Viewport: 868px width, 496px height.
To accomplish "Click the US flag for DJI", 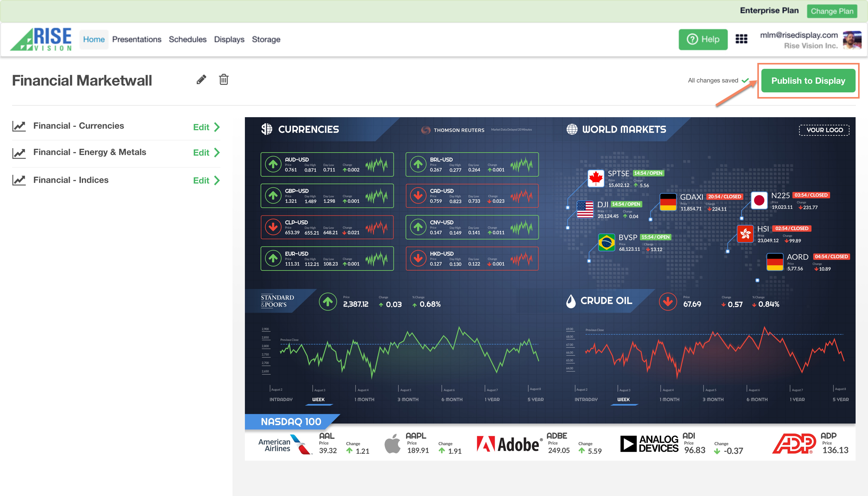I will click(x=585, y=209).
